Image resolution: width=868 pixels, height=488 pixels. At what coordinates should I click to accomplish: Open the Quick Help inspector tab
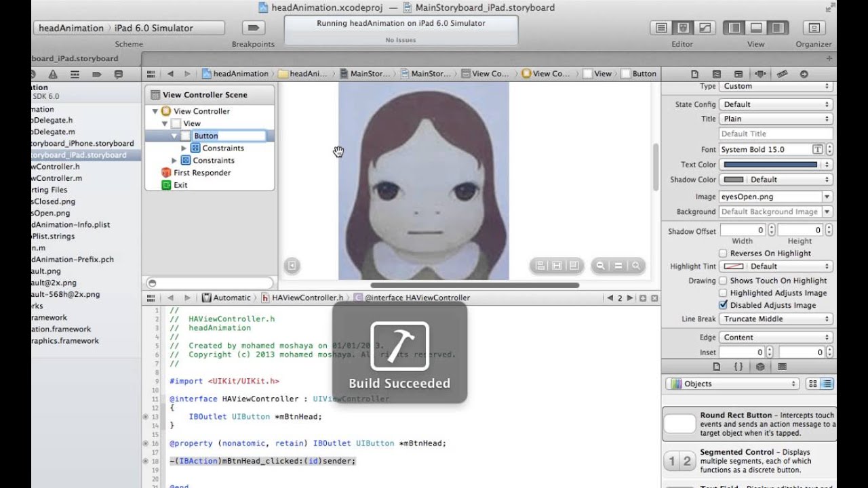click(716, 74)
